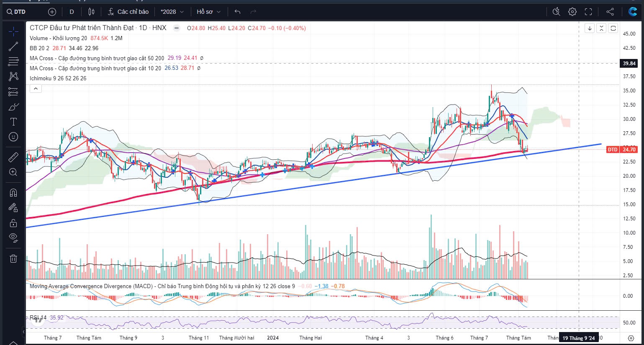This screenshot has width=644, height=345.
Task: Undo the last chart action
Action: tap(237, 12)
